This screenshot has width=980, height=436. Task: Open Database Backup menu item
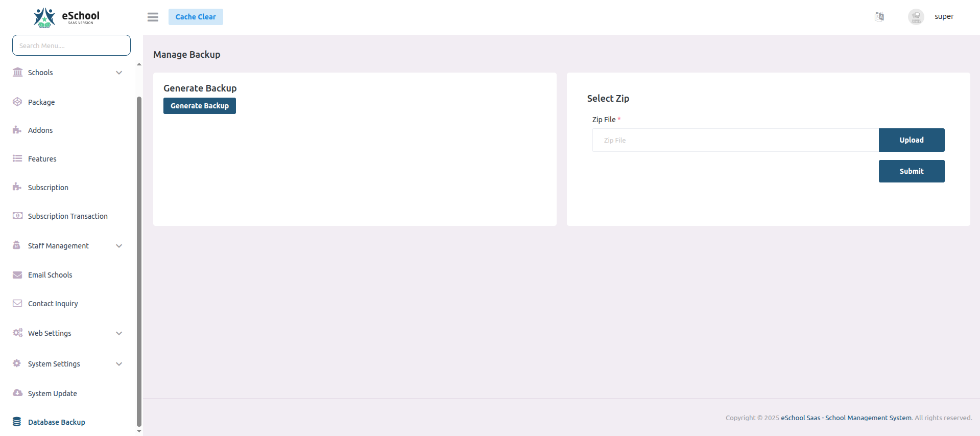click(x=57, y=422)
